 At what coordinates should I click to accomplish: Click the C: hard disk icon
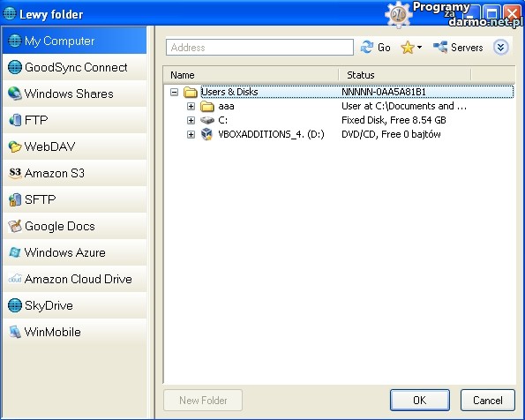pos(207,120)
